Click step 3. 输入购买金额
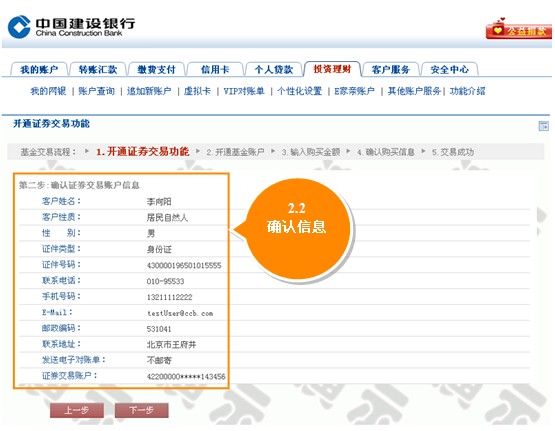This screenshot has width=555, height=431. click(x=311, y=152)
